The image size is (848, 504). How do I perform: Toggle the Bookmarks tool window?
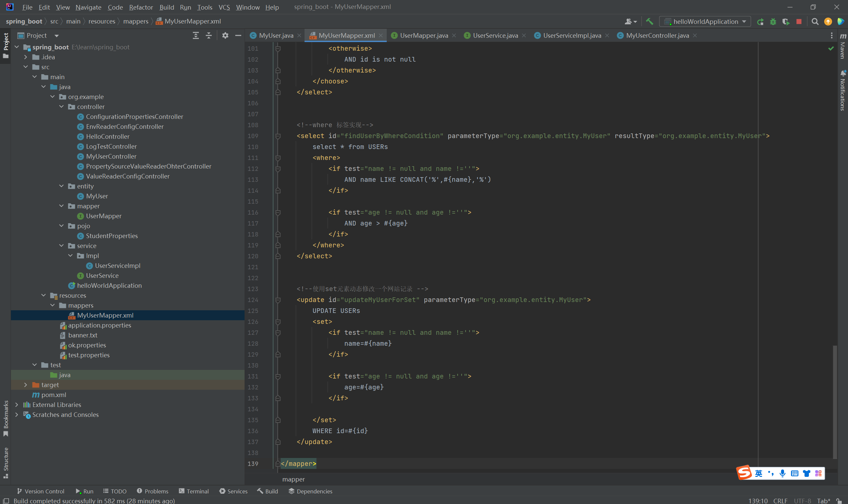point(5,418)
